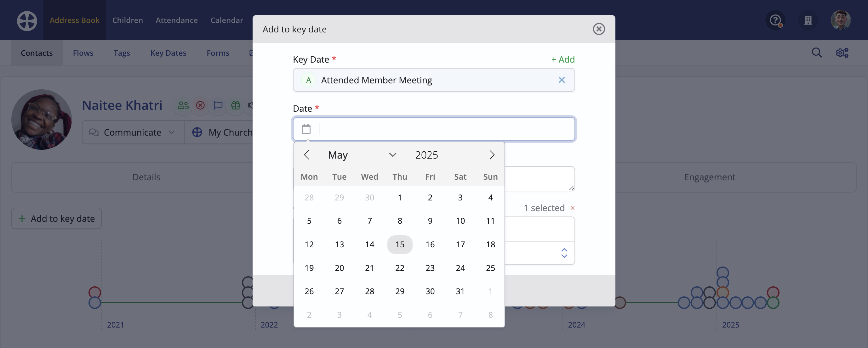This screenshot has height=348, width=868.
Task: Select May 15 in the calendar
Action: point(400,244)
